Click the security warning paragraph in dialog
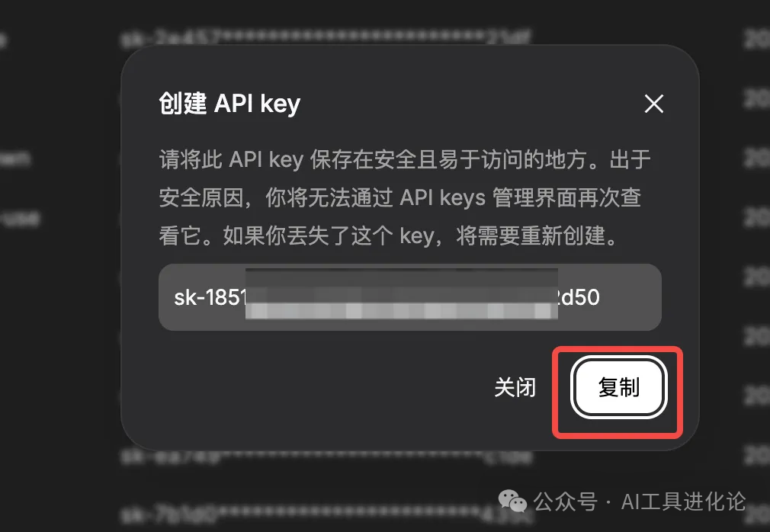 pos(405,197)
